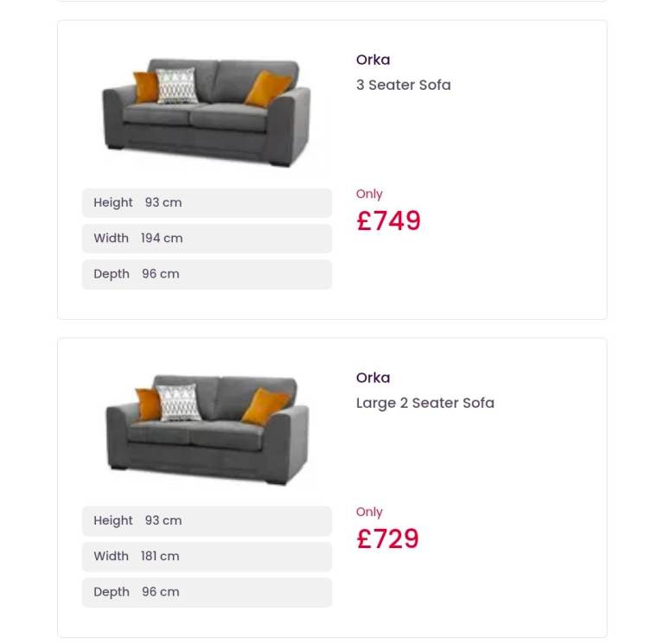Click the Orka brand name above Large 2 Seater Sofa
664x644 pixels.
tap(373, 378)
